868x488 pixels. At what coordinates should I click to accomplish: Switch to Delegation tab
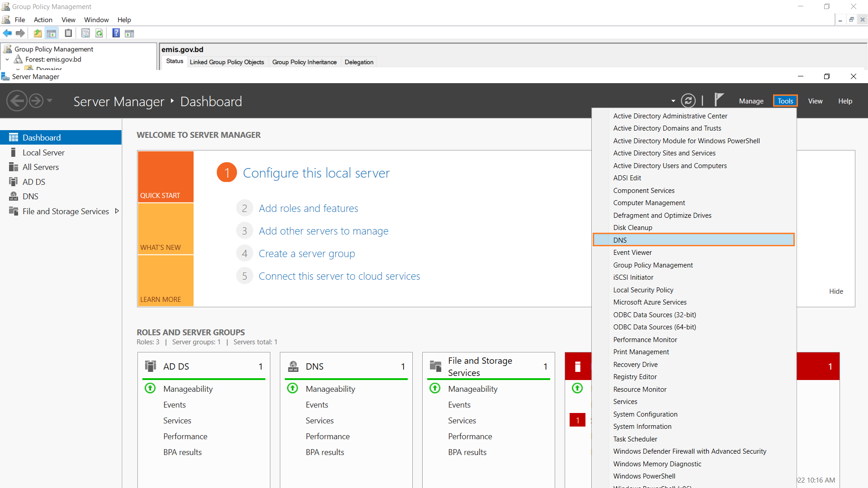coord(359,62)
